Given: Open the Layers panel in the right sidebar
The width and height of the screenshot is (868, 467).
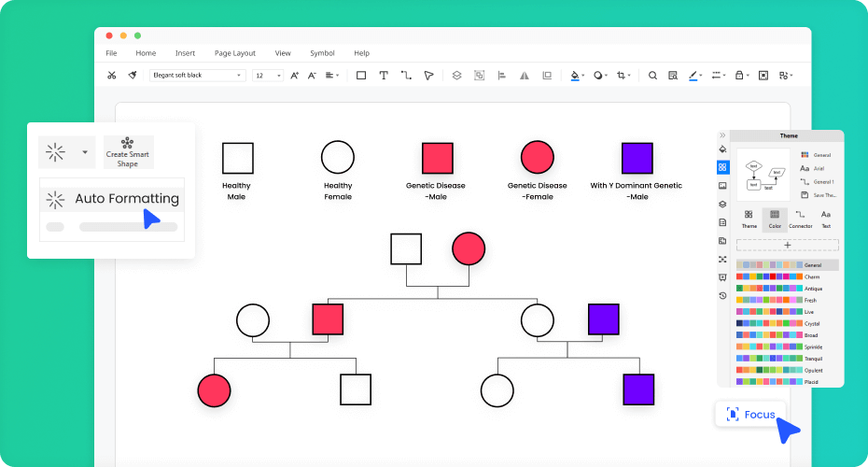Looking at the screenshot, I should (x=722, y=204).
